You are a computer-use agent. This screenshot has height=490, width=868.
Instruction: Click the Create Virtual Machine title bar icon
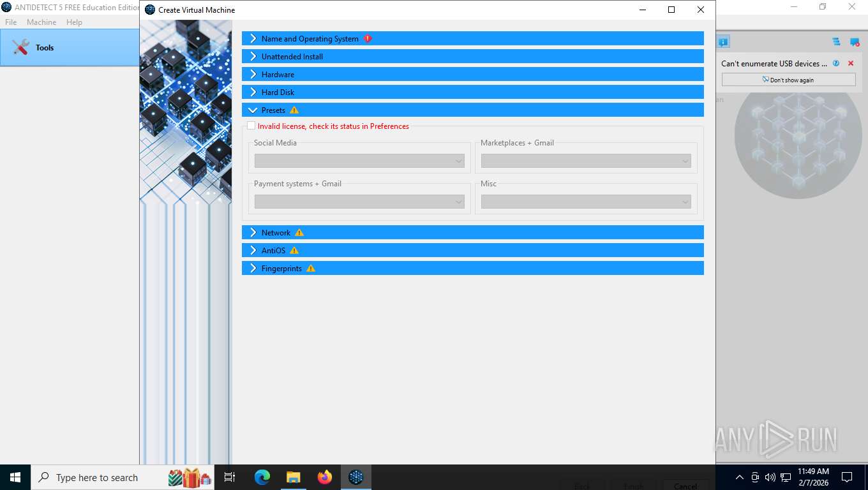[150, 10]
